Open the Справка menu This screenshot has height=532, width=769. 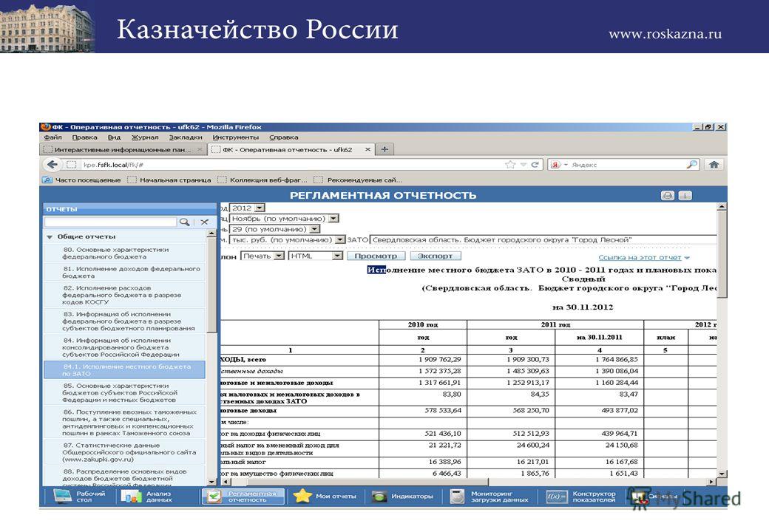[283, 137]
